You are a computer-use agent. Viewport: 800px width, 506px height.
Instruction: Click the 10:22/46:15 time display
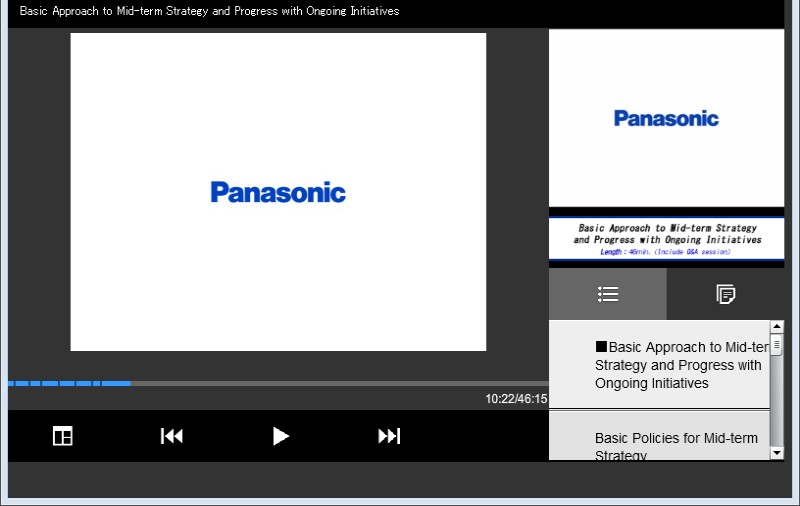(x=516, y=399)
